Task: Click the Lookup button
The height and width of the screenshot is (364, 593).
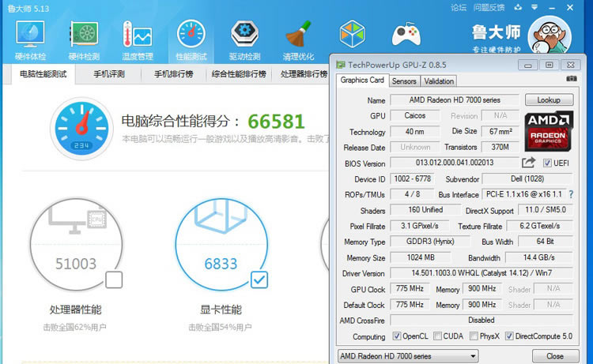Action: (x=549, y=100)
